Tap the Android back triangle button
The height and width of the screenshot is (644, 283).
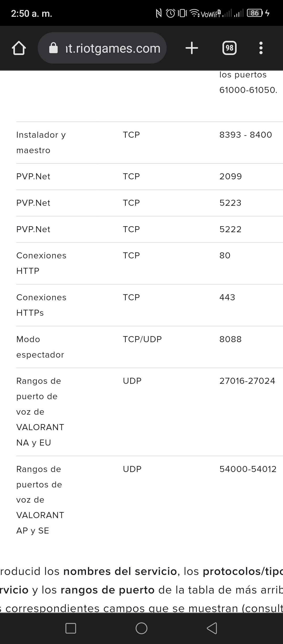click(x=212, y=628)
